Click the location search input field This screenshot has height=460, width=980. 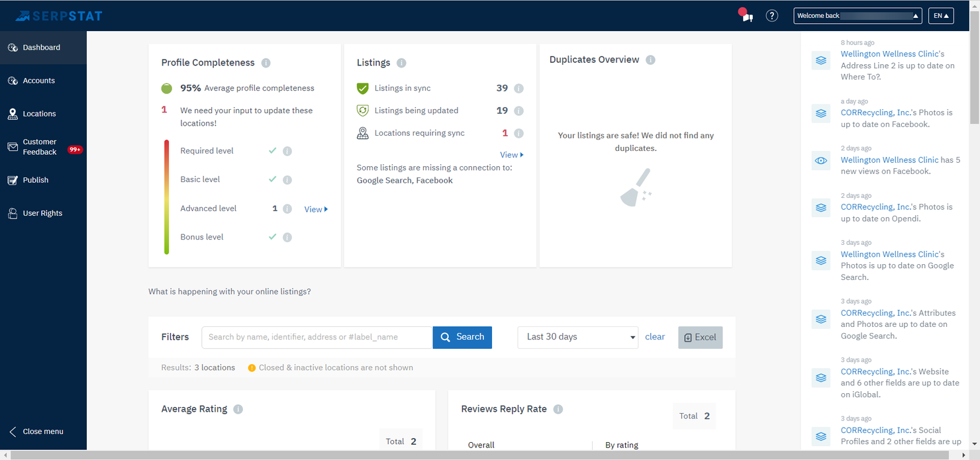click(317, 337)
